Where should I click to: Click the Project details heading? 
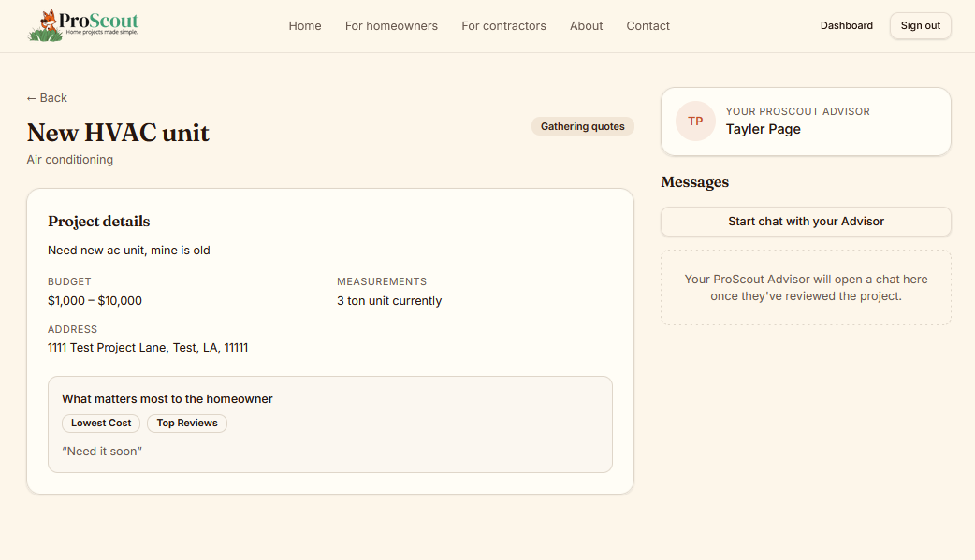(99, 222)
